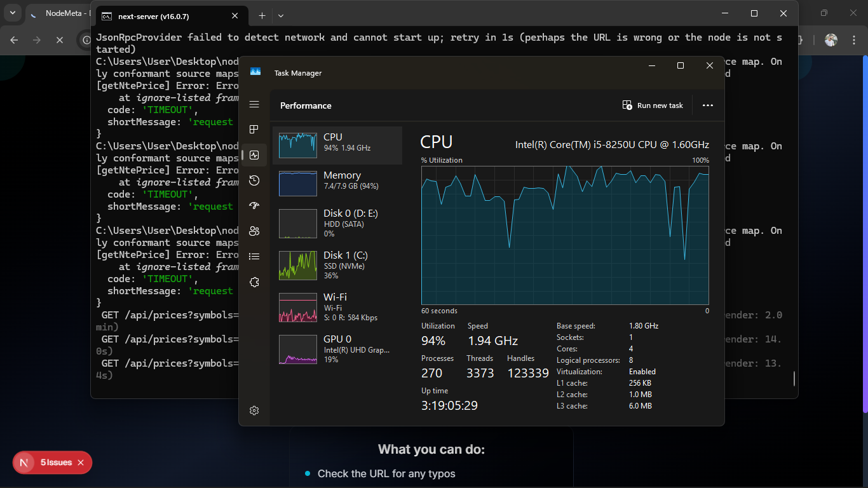868x488 pixels.
Task: Select the GPU 0 performance item
Action: pos(337,349)
